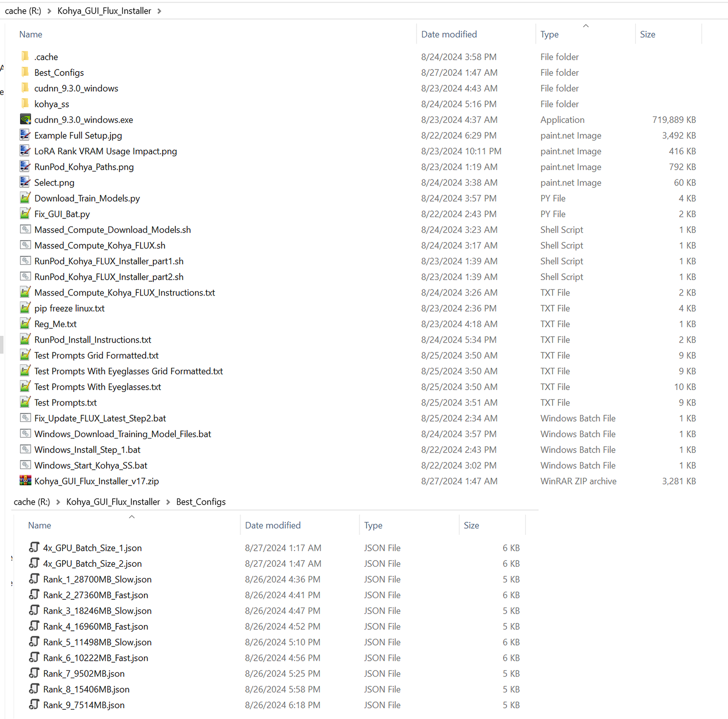This screenshot has width=728, height=719.
Task: Click Kohya_GUI_Flux_Installer in the top breadcrumb
Action: coord(104,11)
